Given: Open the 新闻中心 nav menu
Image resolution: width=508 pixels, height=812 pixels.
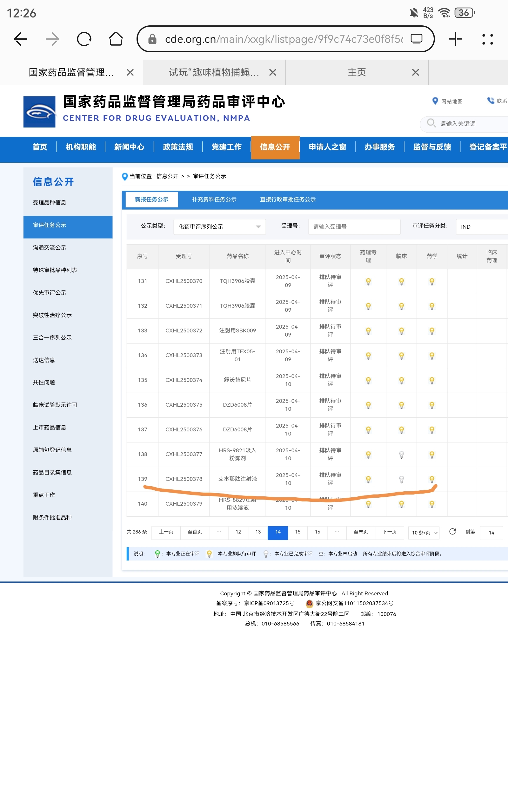Looking at the screenshot, I should click(129, 147).
